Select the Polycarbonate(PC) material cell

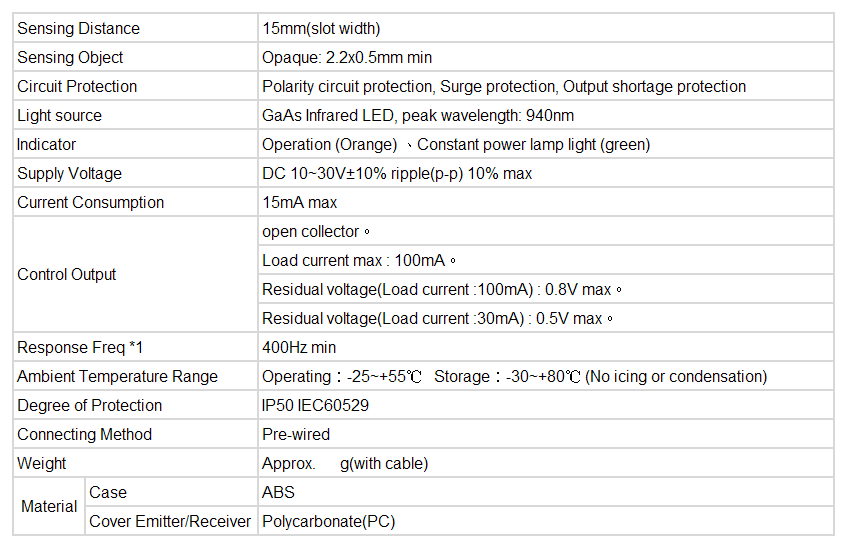coord(329,521)
